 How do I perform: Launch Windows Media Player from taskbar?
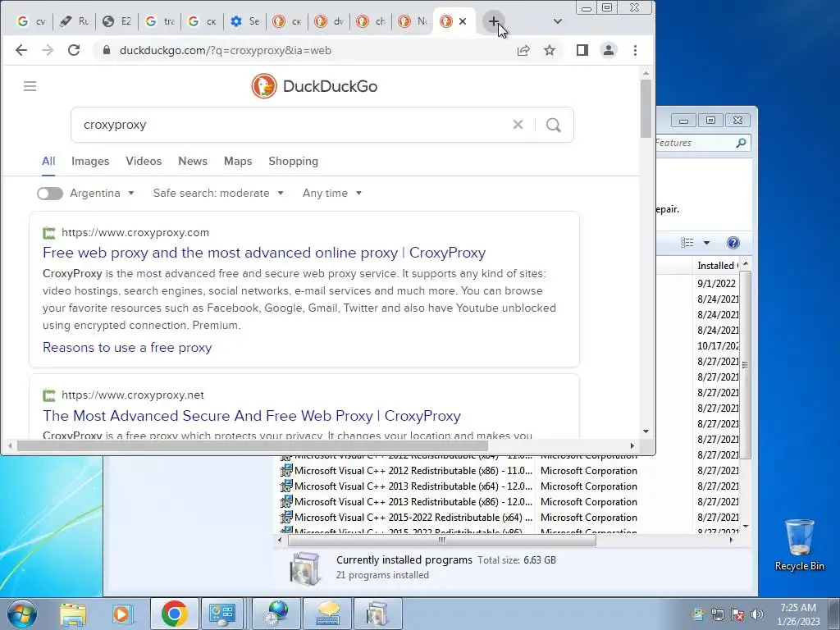click(x=122, y=614)
